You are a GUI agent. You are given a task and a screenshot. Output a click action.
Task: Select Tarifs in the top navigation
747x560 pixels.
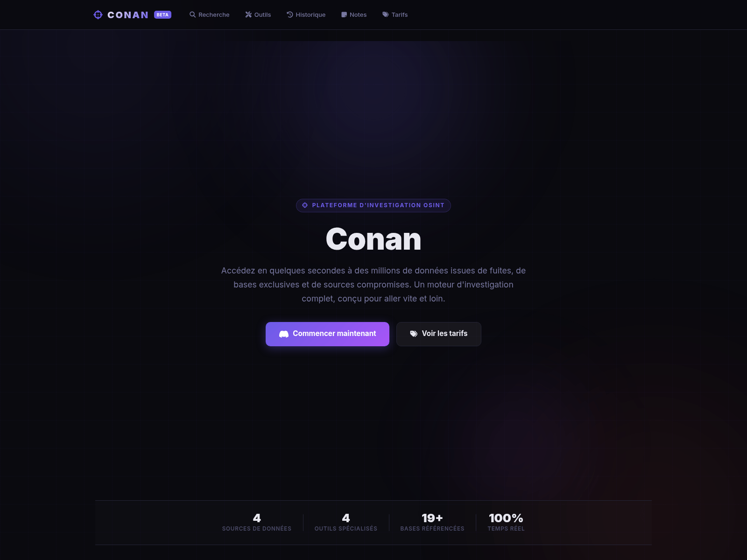(x=395, y=15)
